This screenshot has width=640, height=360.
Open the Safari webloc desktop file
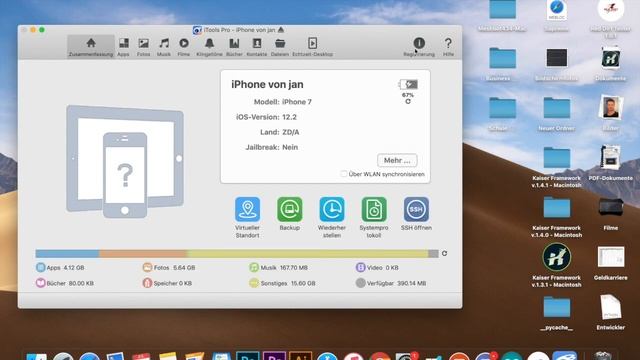pyautogui.click(x=557, y=10)
